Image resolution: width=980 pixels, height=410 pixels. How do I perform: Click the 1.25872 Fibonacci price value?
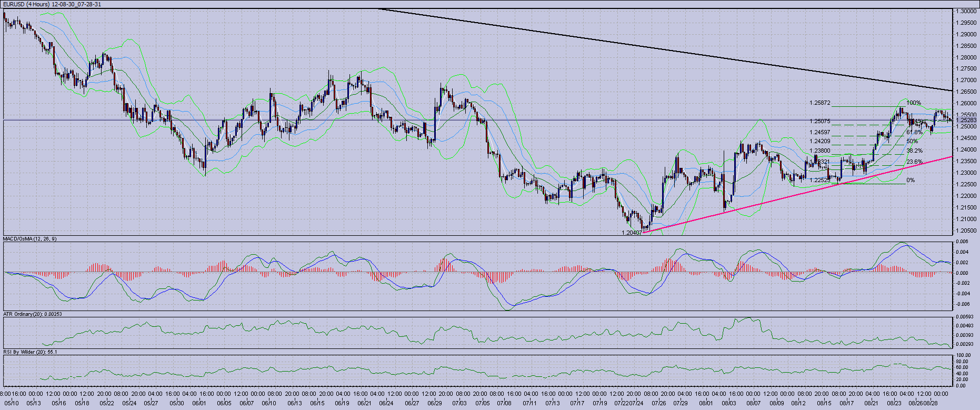pos(820,103)
